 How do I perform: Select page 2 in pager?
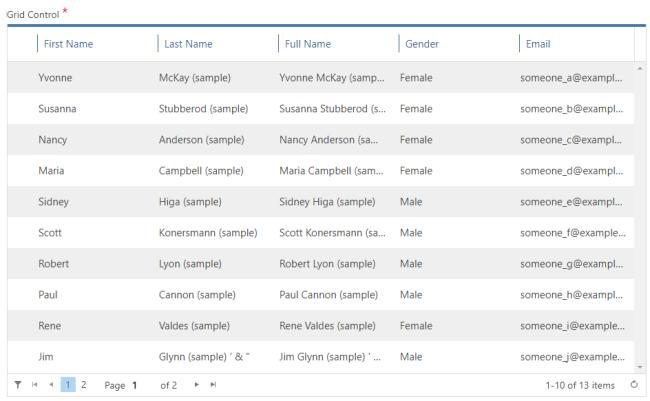84,385
